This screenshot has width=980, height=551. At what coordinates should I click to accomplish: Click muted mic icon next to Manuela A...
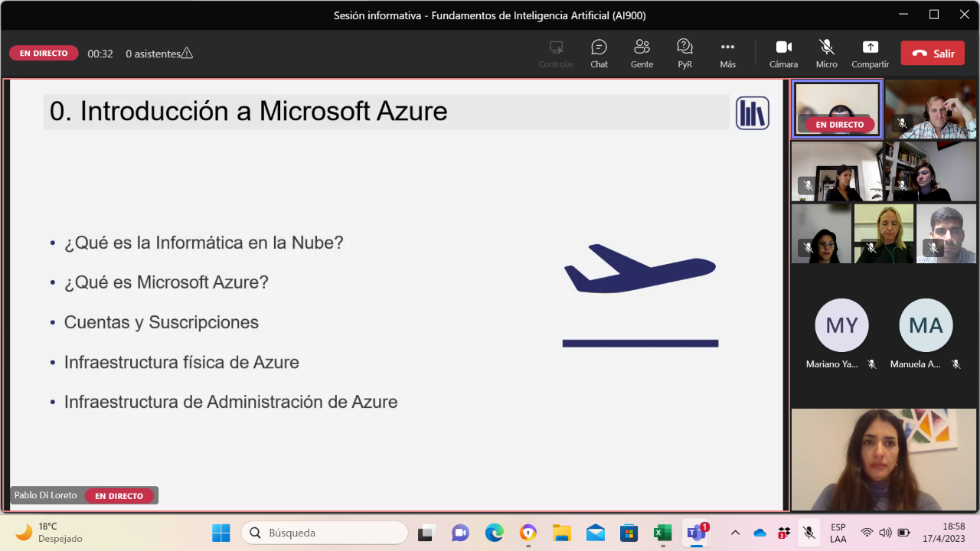pyautogui.click(x=955, y=364)
